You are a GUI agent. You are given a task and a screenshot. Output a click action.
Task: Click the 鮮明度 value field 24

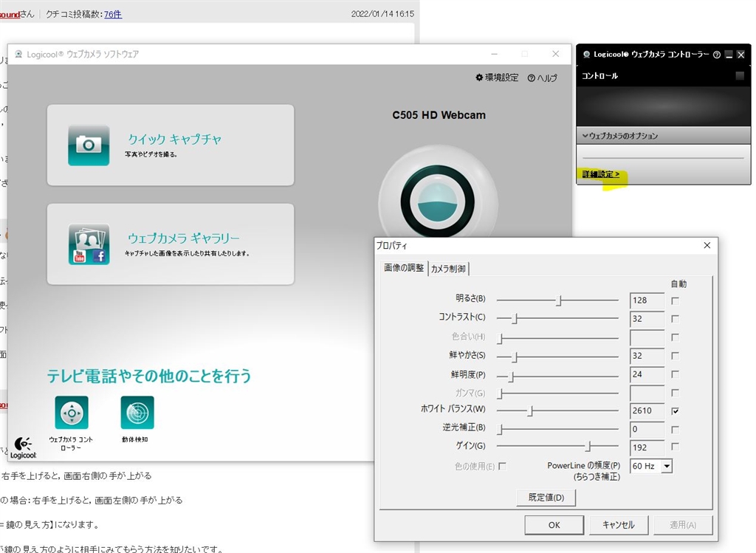pos(647,374)
